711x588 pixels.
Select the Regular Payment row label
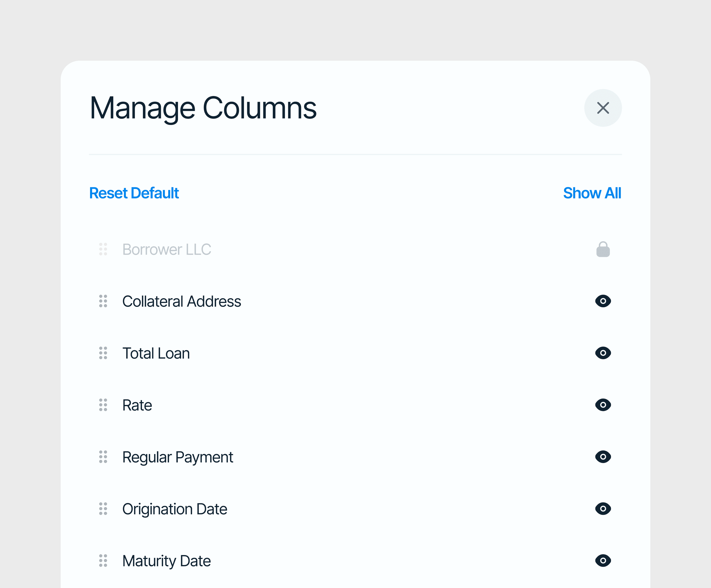(178, 457)
